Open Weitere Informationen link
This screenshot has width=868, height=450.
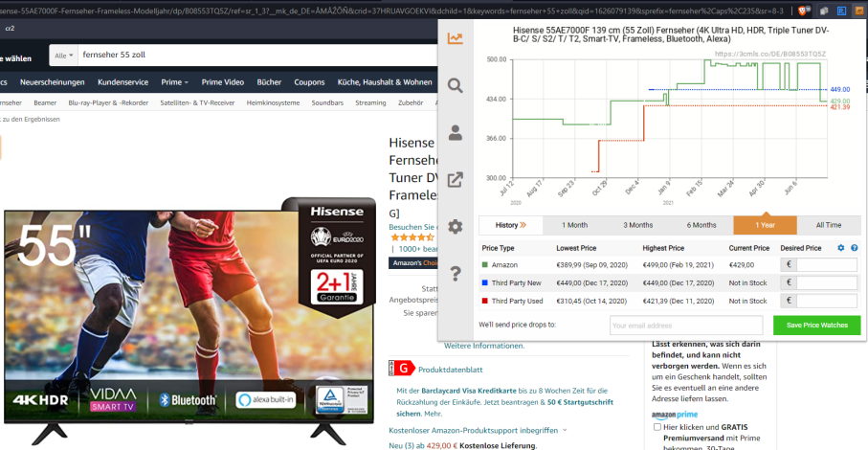point(484,346)
